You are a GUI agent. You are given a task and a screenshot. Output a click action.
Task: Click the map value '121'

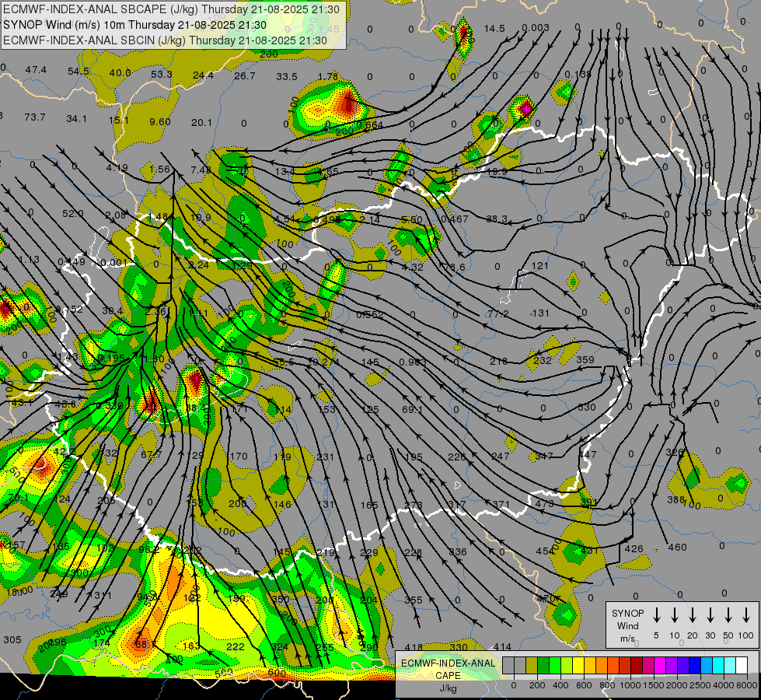click(539, 266)
